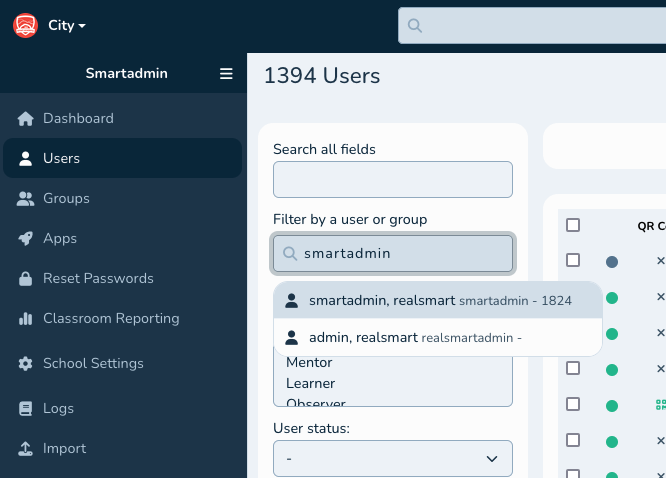
Task: Toggle the sidebar hamburger menu
Action: click(226, 73)
